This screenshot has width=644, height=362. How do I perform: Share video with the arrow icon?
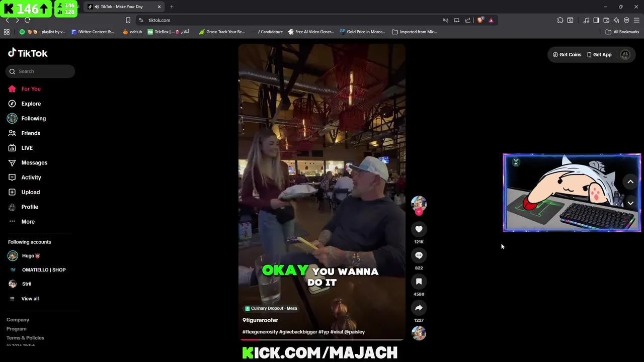pos(419,308)
